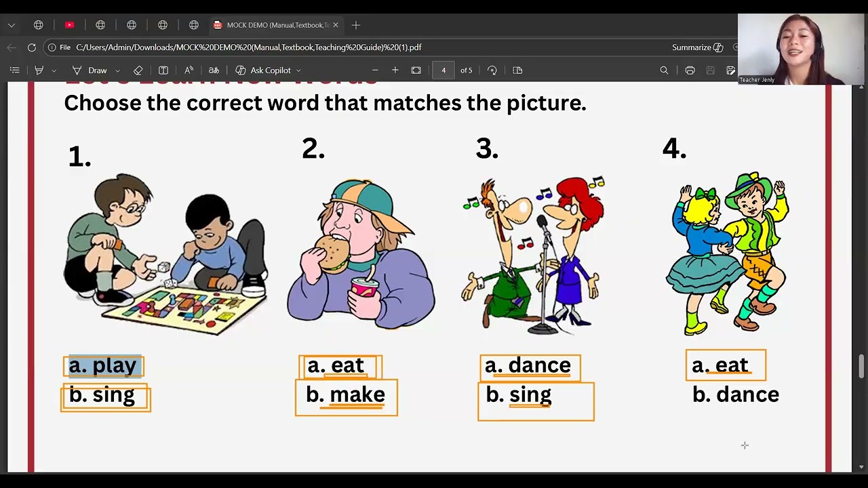The image size is (868, 488).
Task: Click the grayed Save icon
Action: tap(710, 70)
